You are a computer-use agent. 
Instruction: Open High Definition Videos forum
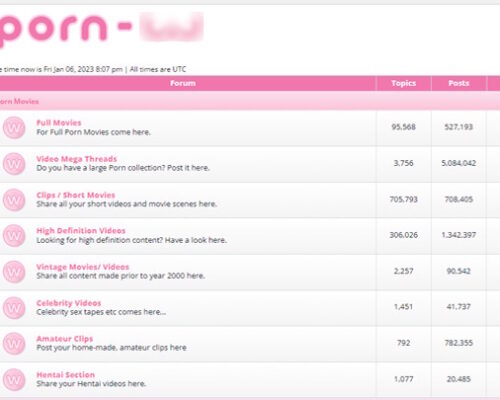tap(81, 231)
